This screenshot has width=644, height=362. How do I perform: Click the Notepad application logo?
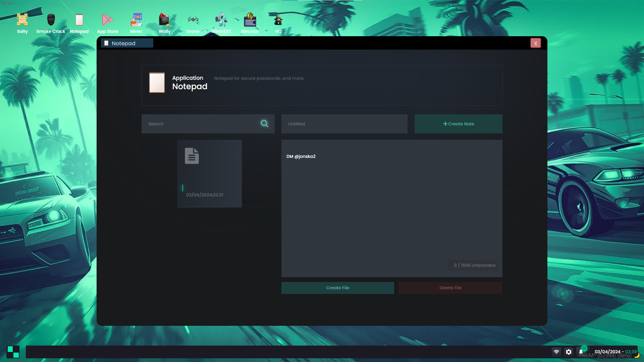pos(157,82)
